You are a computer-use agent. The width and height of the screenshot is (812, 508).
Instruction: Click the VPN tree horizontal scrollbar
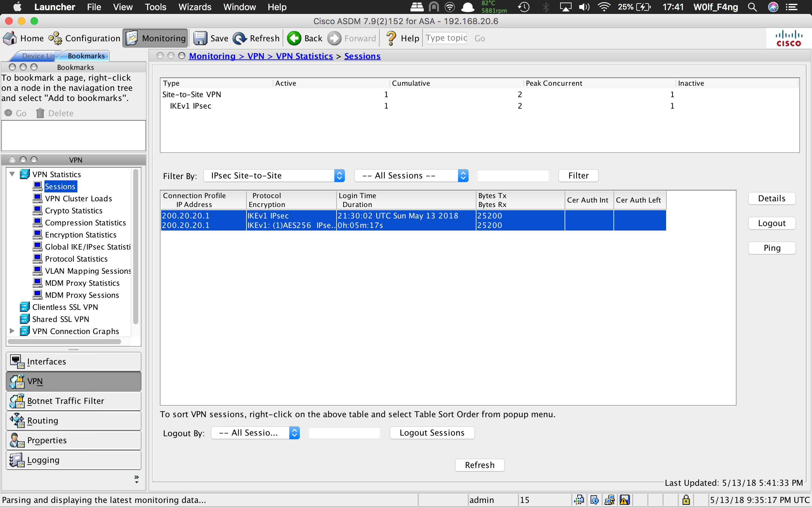point(64,342)
